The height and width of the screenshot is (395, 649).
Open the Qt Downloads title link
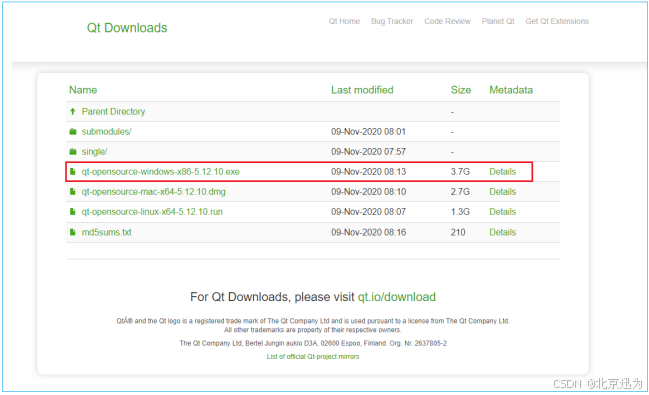(127, 28)
